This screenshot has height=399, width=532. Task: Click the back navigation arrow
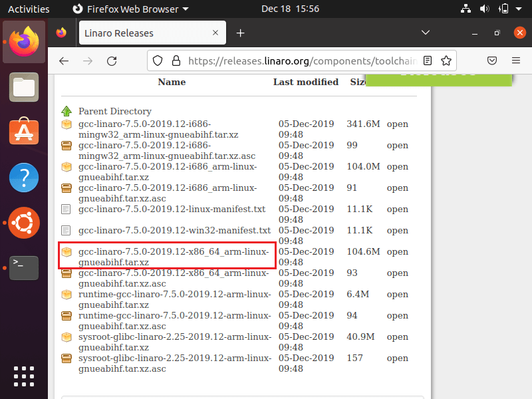point(63,61)
